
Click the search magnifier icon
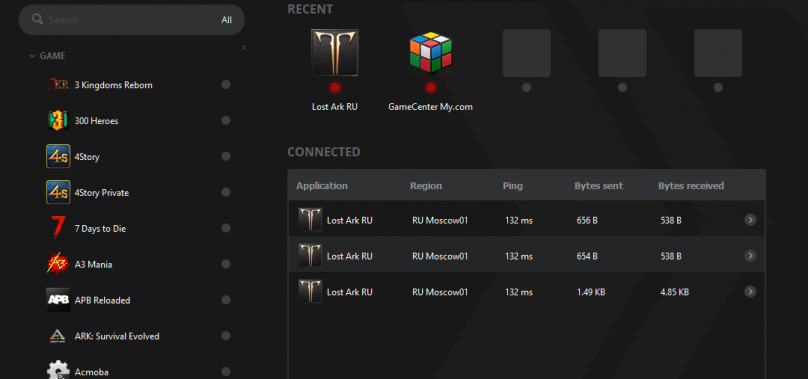[37, 20]
